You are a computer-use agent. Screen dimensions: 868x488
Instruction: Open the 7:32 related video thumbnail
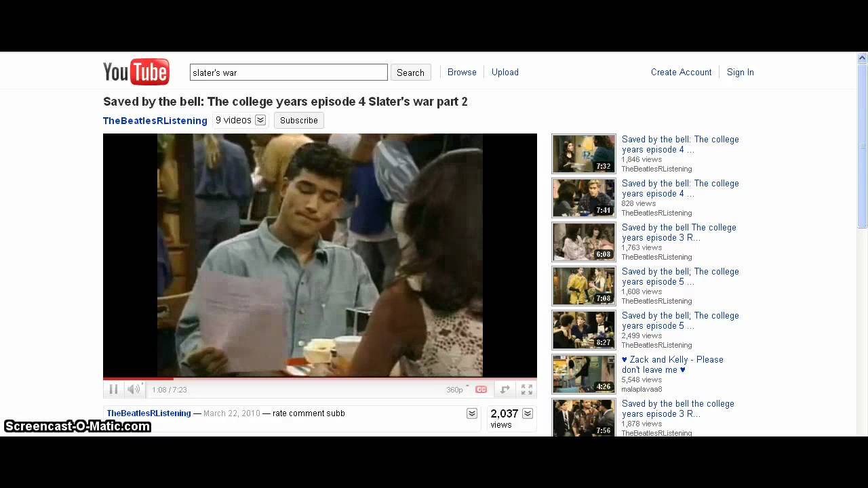coord(583,153)
